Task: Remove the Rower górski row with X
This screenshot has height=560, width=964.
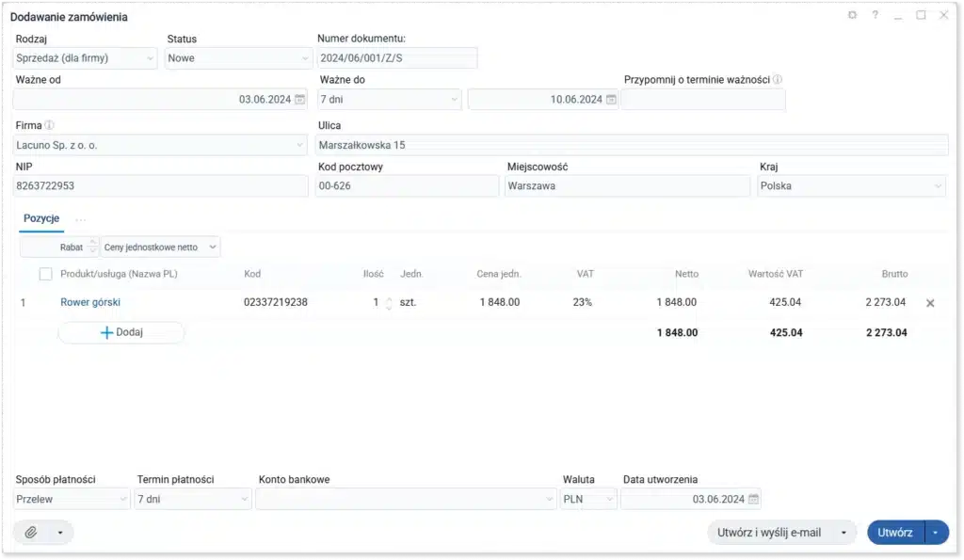Action: coord(930,303)
